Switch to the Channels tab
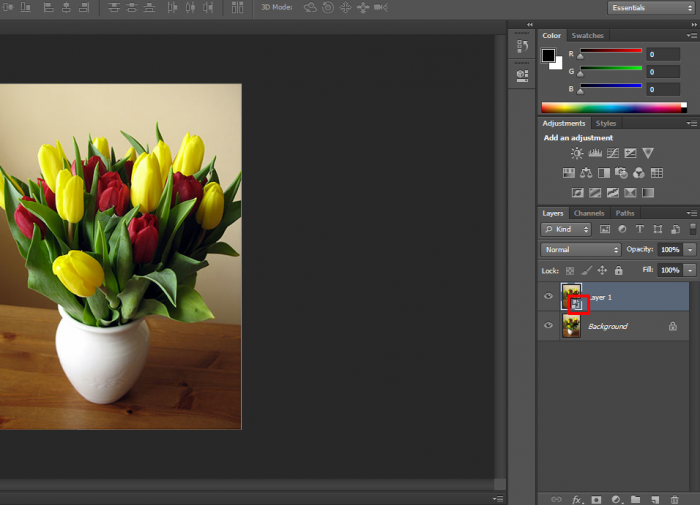 589,213
